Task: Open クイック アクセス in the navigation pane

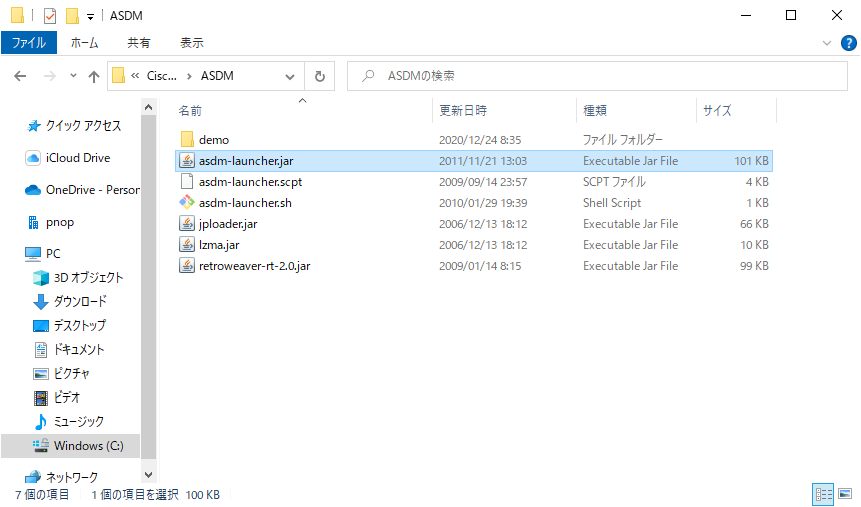Action: click(x=74, y=126)
